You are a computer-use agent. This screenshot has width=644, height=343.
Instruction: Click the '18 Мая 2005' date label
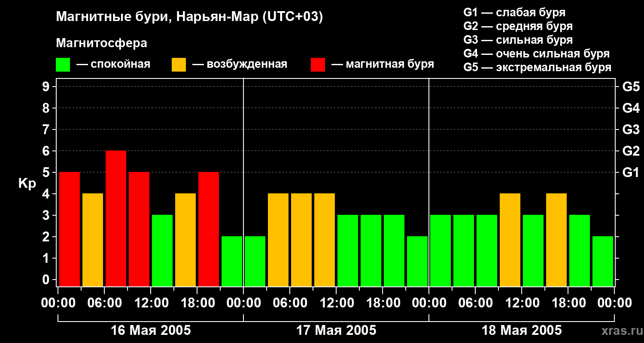(522, 331)
